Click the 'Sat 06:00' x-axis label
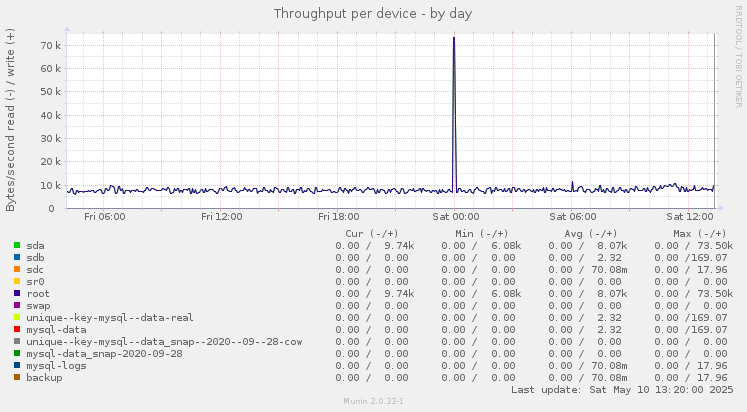Viewport: 747px width, 412px height. tap(573, 217)
